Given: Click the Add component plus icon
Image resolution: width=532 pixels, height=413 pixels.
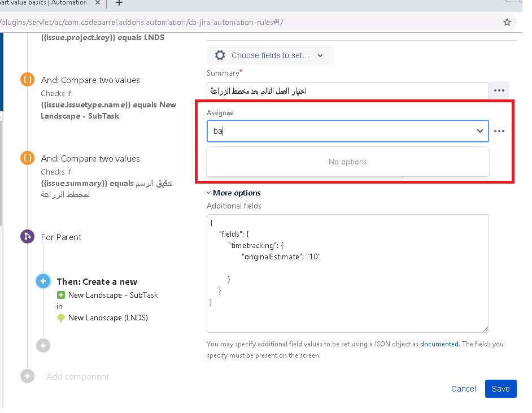Looking at the screenshot, I should point(28,376).
